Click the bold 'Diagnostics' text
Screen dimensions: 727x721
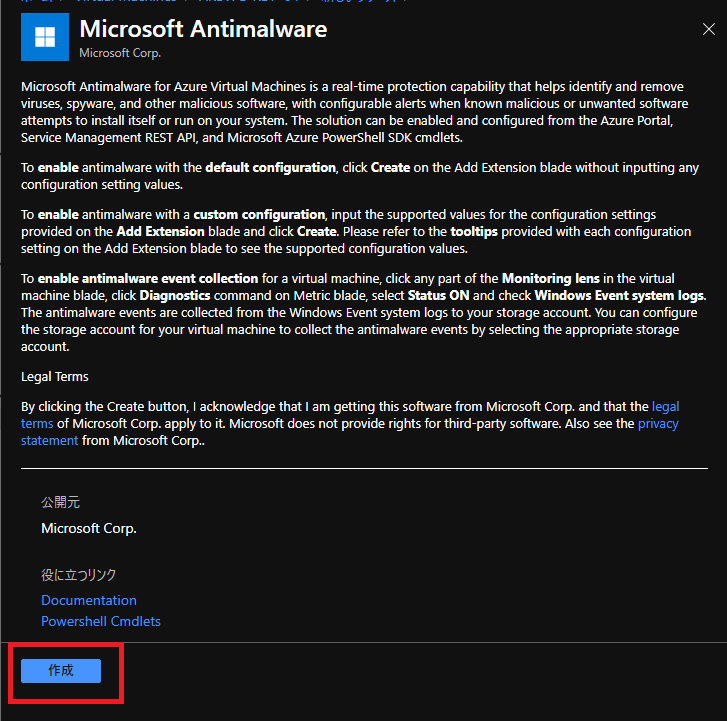(175, 296)
